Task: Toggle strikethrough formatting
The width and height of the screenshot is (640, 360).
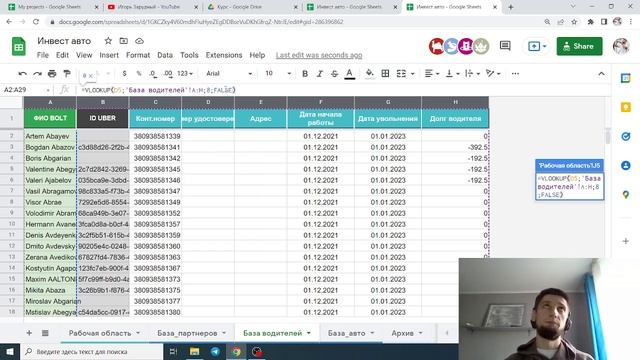Action: (x=334, y=73)
